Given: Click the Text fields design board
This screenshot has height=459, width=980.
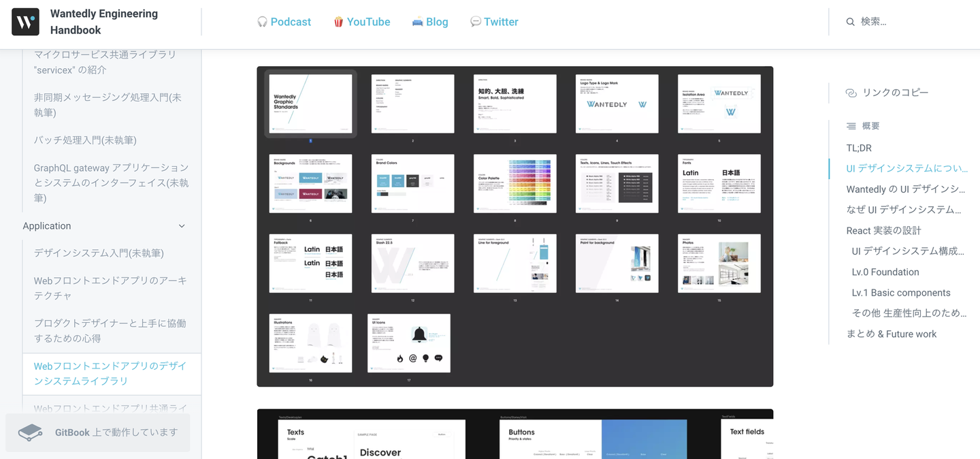Looking at the screenshot, I should tap(747, 439).
